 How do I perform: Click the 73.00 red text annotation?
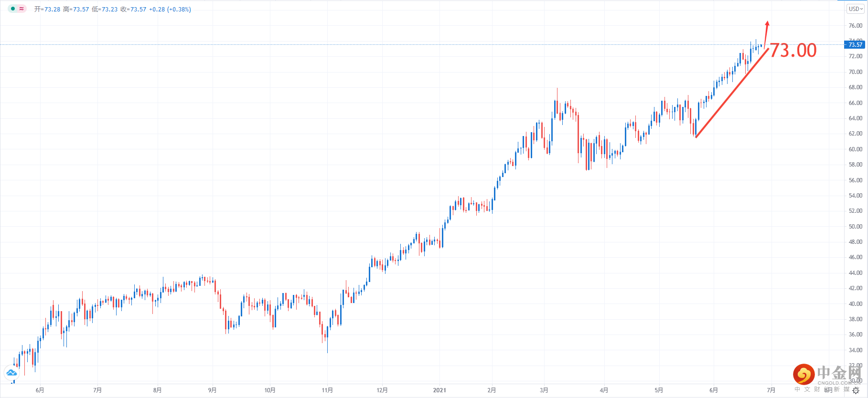[x=793, y=51]
